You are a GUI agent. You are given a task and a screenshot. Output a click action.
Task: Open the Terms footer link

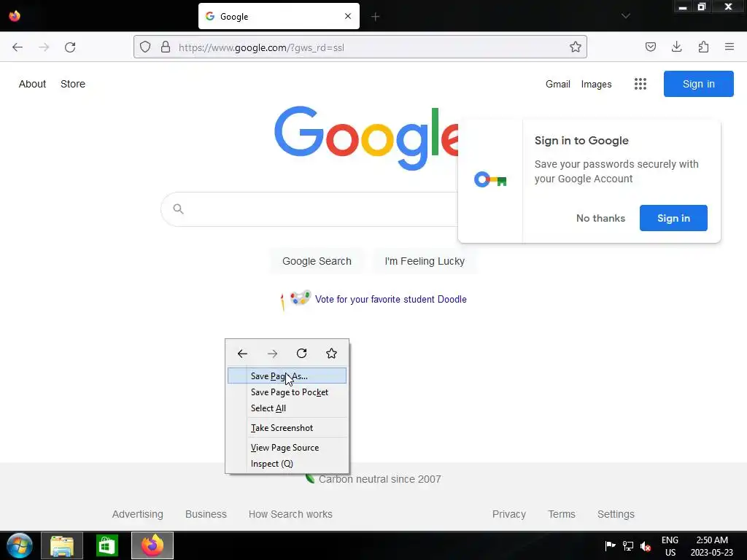click(562, 514)
